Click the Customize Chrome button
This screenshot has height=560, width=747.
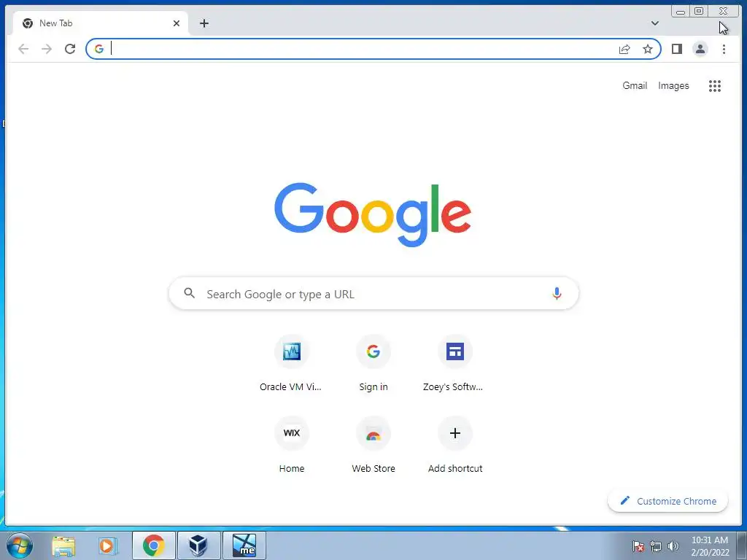coord(667,501)
